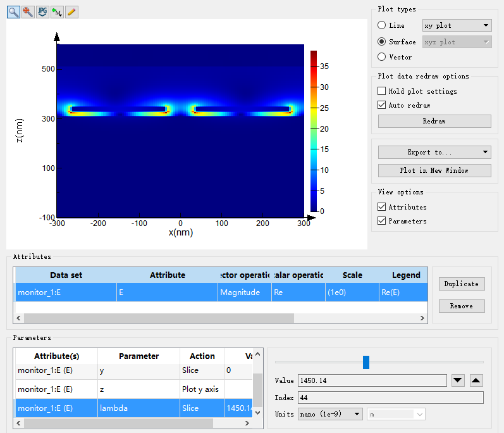Toggle the Attributes view option

click(381, 207)
